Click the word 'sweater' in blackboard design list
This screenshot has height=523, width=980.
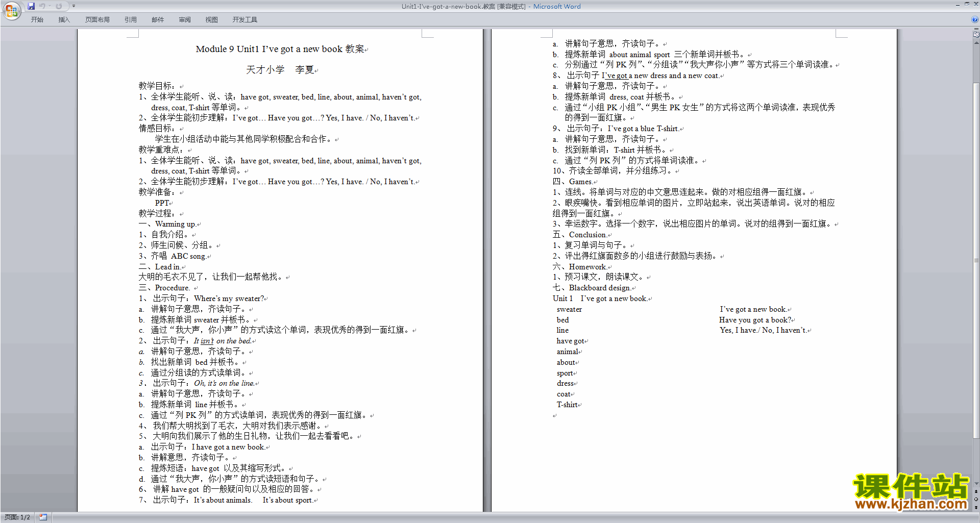click(x=569, y=309)
